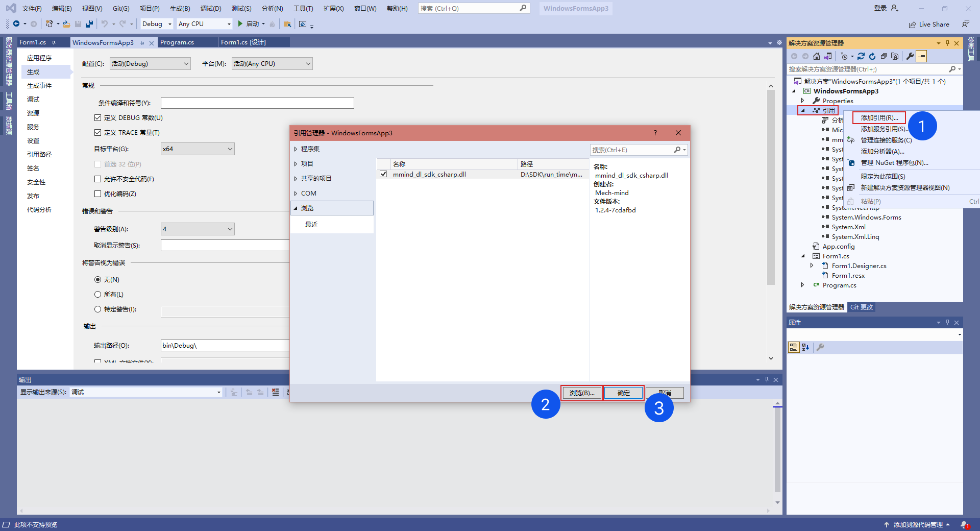This screenshot has width=980, height=531.
Task: Click the 浏览(B)... button
Action: coord(582,393)
